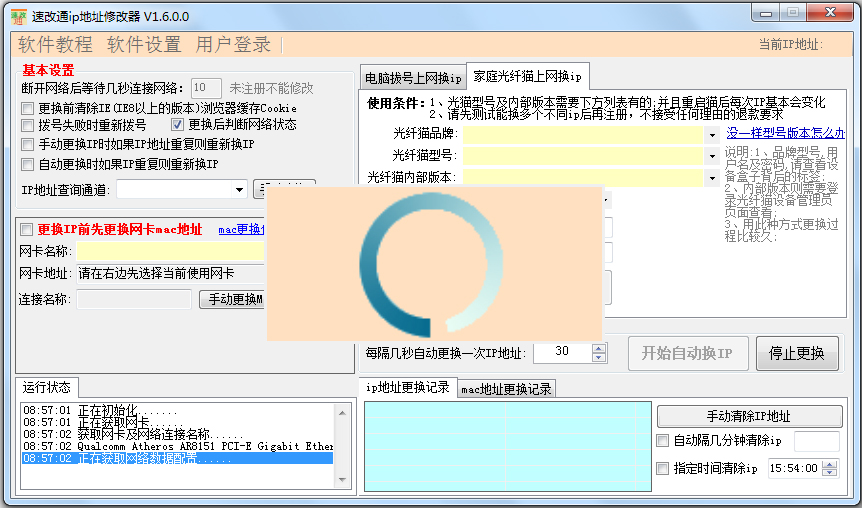Click 每隔几秒自动更换 interval field showing 30

click(x=562, y=352)
